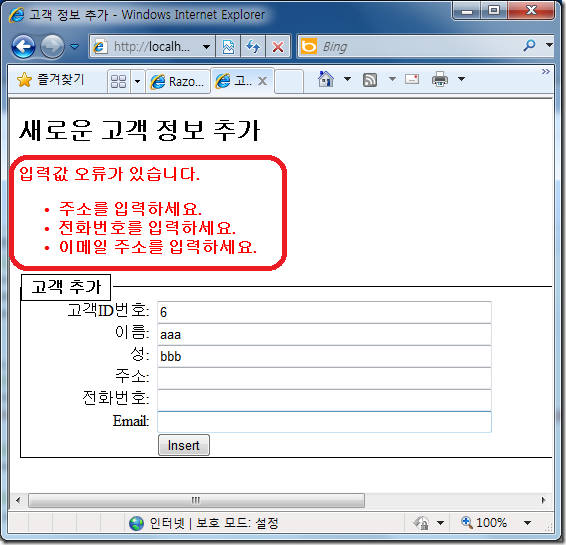The width and height of the screenshot is (566, 545).
Task: Click the 인터넷 zone globe icon
Action: [136, 523]
